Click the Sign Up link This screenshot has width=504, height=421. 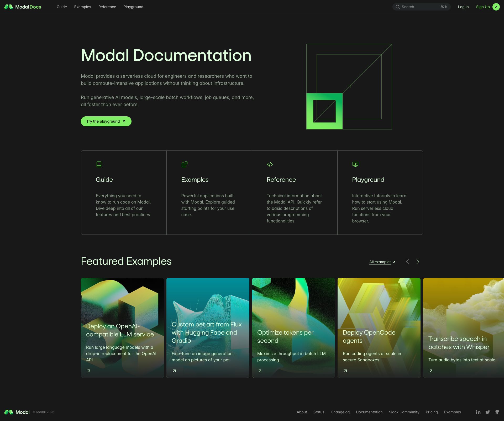pos(483,7)
